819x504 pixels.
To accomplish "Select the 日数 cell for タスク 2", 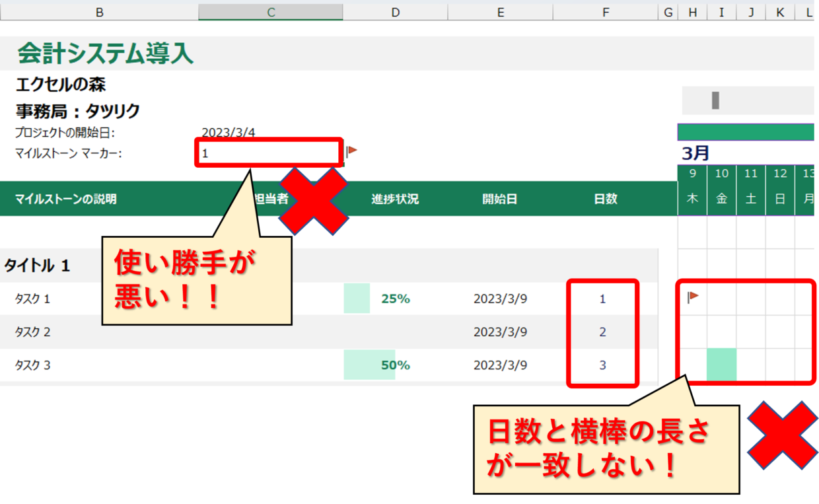I will (602, 332).
